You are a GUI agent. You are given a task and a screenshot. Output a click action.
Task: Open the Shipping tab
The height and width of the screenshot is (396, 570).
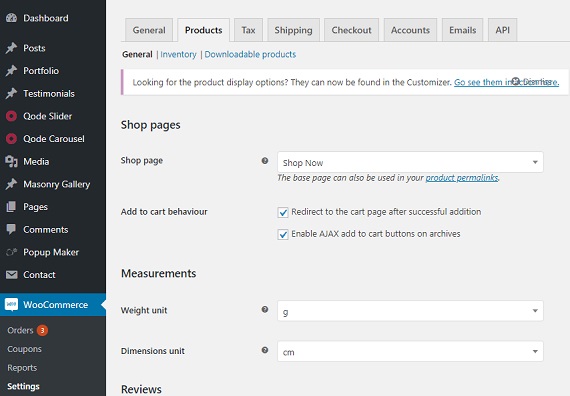point(293,30)
